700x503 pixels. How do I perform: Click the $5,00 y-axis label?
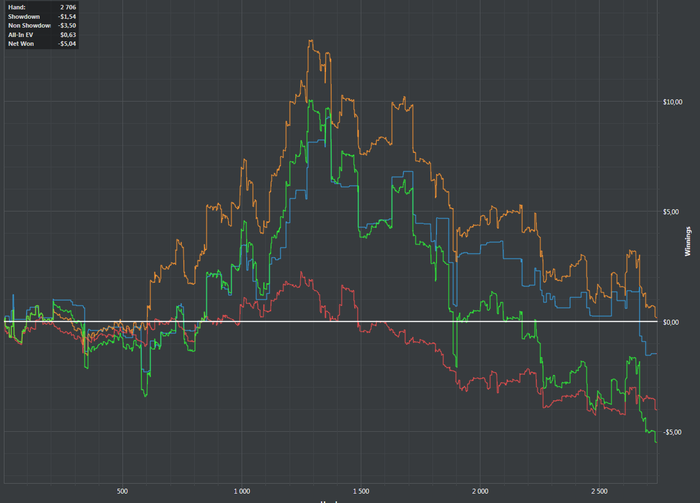pos(671,212)
